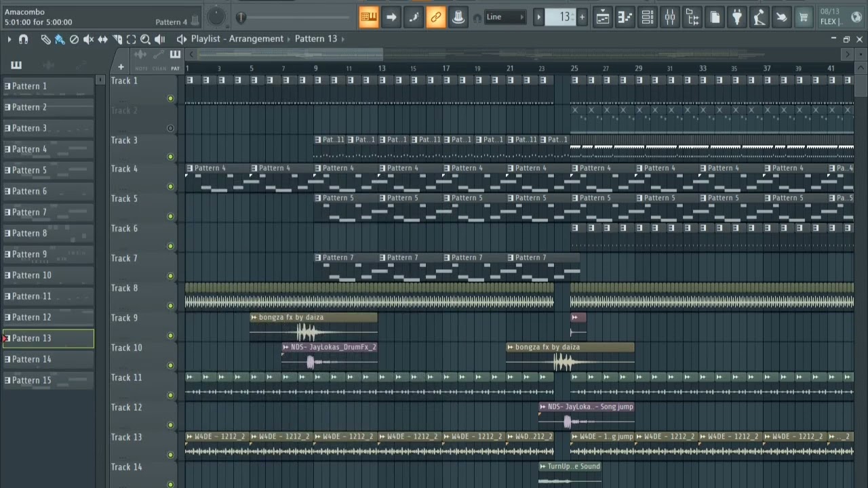Screen dimensions: 868x488
Task: Mute Track 1 via its green dot
Action: click(x=170, y=98)
